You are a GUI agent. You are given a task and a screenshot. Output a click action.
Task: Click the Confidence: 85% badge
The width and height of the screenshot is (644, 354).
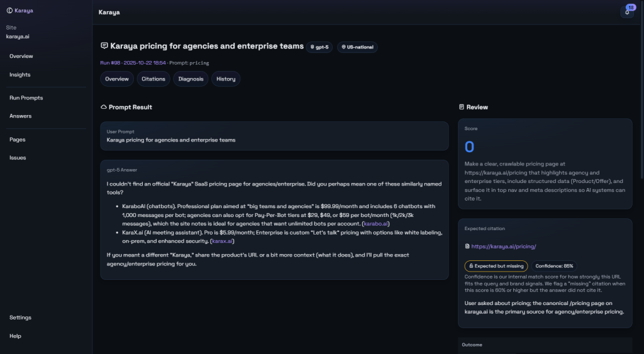554,266
